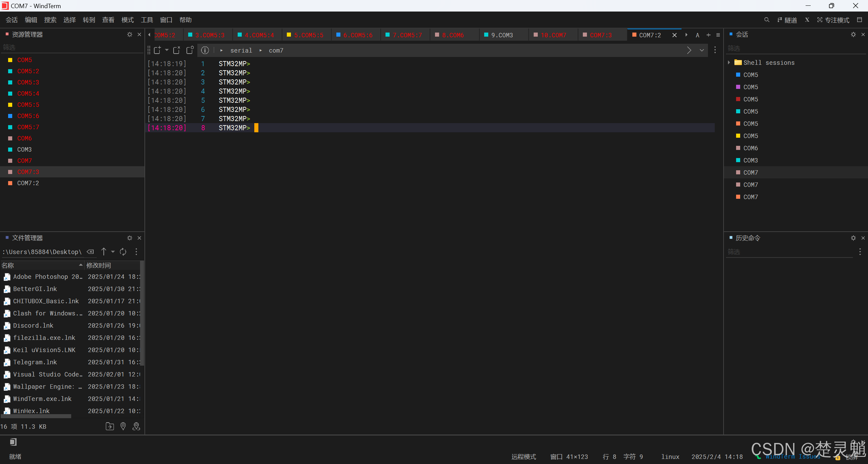Open the 隧道 tunnel button
Screen dimensions: 868x464
pos(787,20)
